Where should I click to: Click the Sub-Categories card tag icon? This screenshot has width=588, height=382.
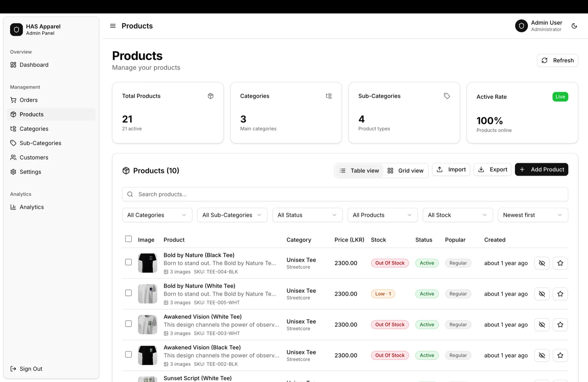447,96
